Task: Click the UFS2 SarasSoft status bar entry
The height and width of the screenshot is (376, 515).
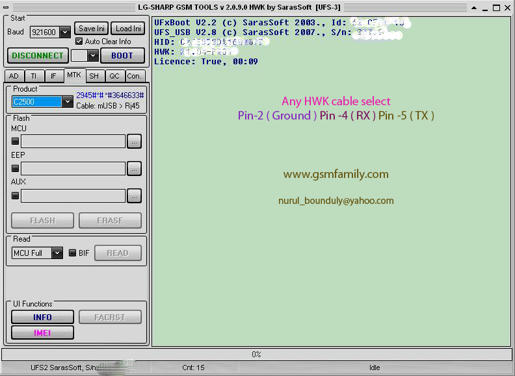Action: [x=65, y=368]
